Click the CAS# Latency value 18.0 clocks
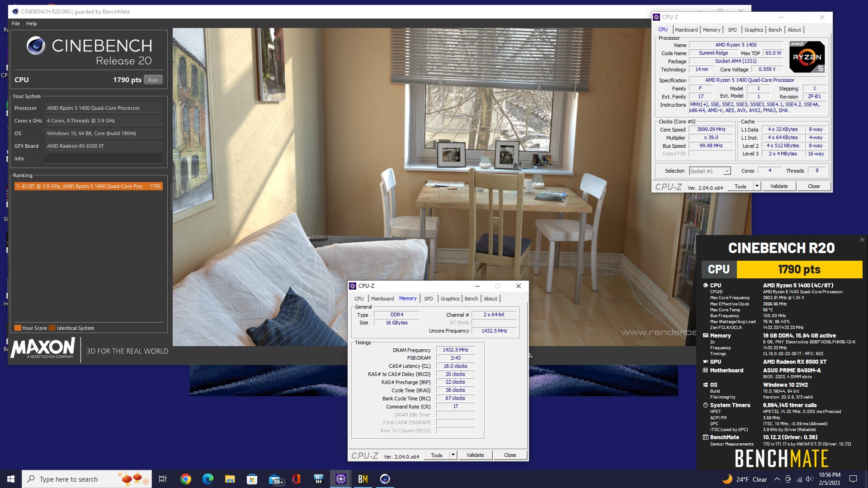 tap(455, 366)
